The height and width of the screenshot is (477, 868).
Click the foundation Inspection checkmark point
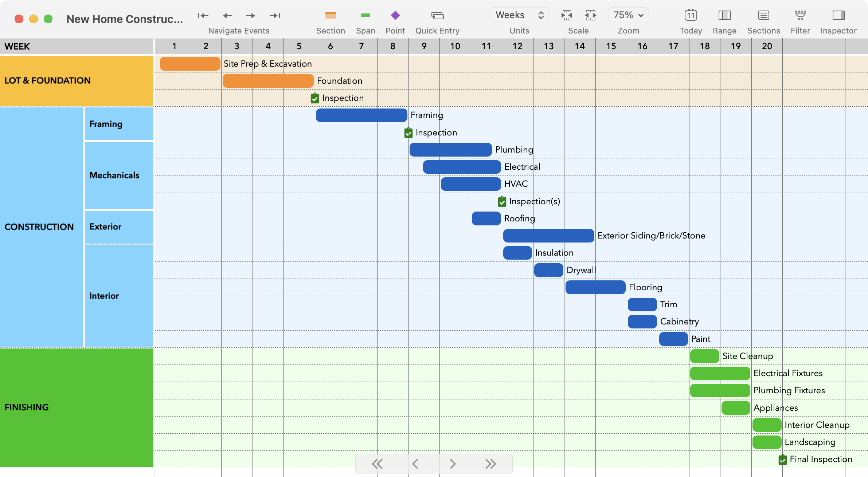[315, 98]
